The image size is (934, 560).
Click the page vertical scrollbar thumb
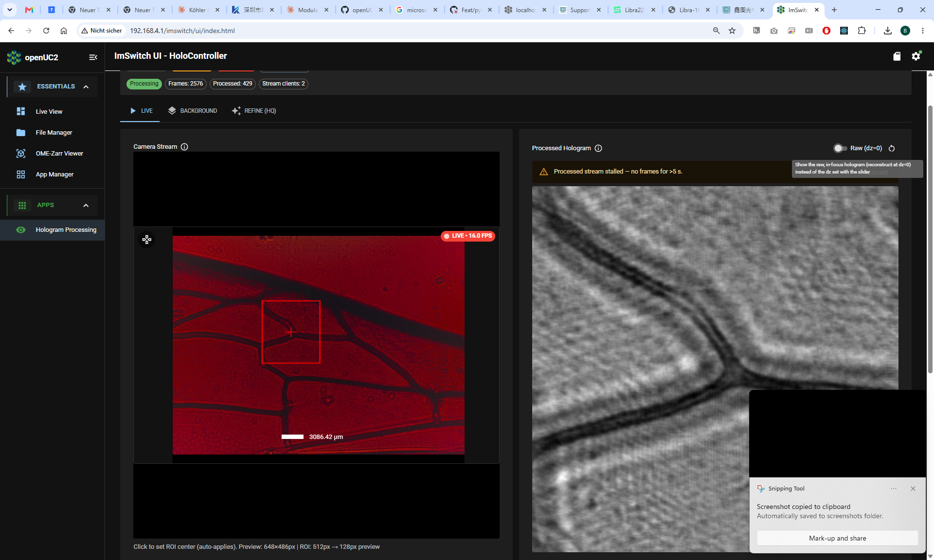pyautogui.click(x=930, y=238)
